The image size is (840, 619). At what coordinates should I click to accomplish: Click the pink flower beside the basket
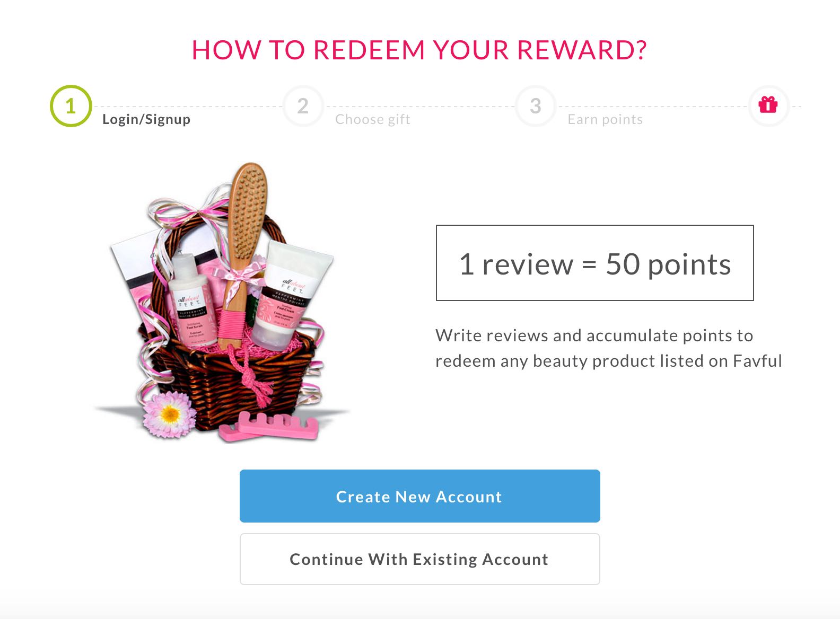[170, 414]
